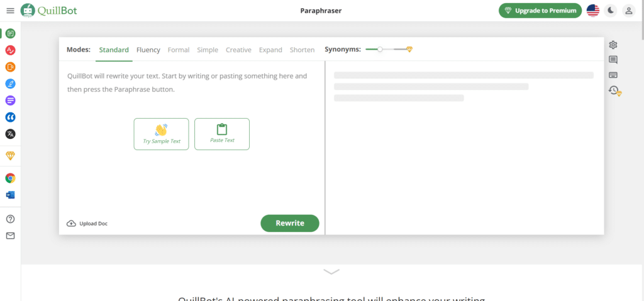Open the Translator sidebar icon

tap(10, 134)
